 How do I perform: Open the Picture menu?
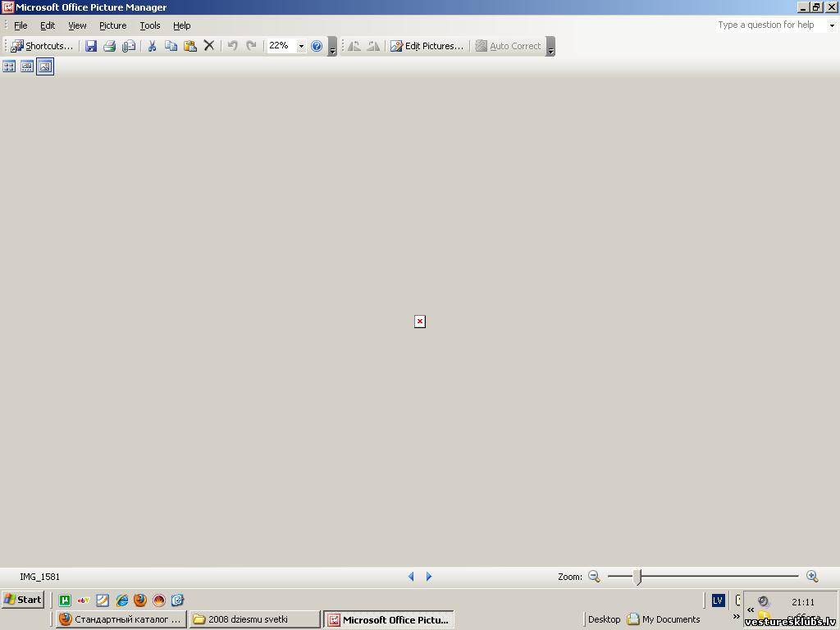(x=113, y=25)
